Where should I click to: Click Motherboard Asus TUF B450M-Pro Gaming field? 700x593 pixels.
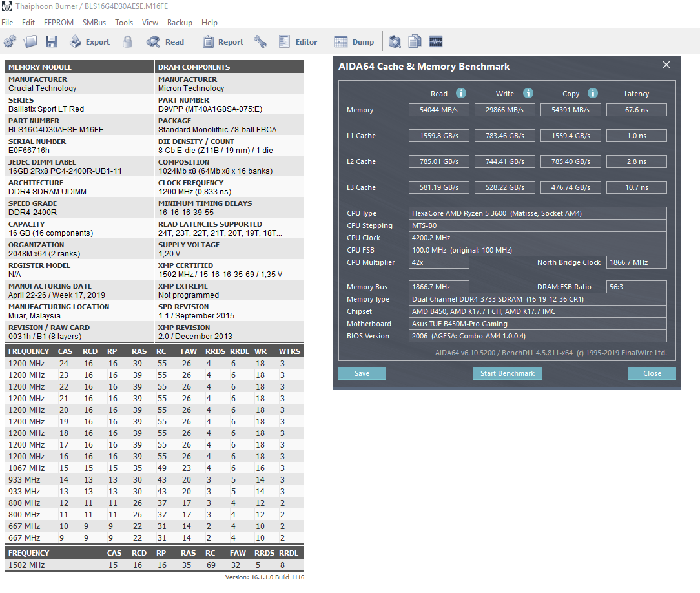(x=537, y=324)
